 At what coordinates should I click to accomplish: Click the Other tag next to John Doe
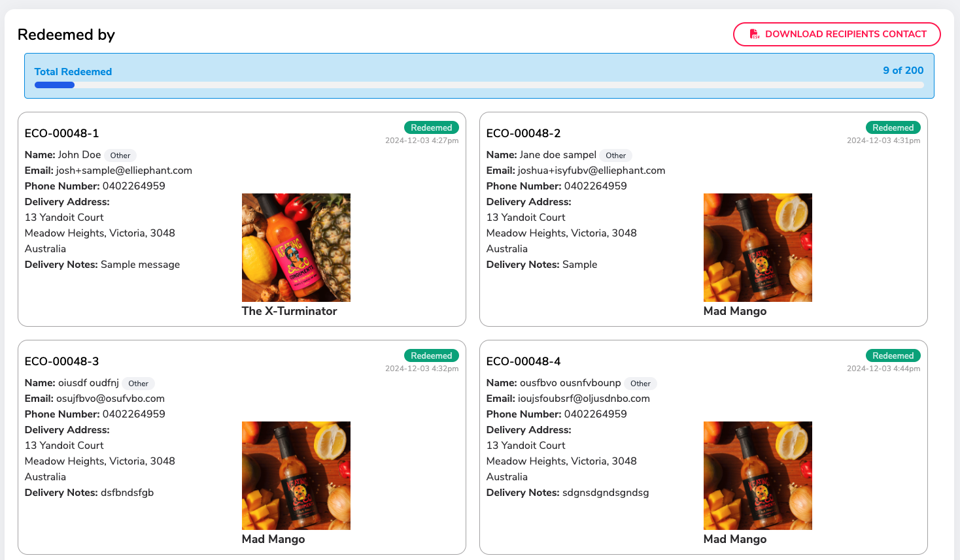pyautogui.click(x=120, y=156)
